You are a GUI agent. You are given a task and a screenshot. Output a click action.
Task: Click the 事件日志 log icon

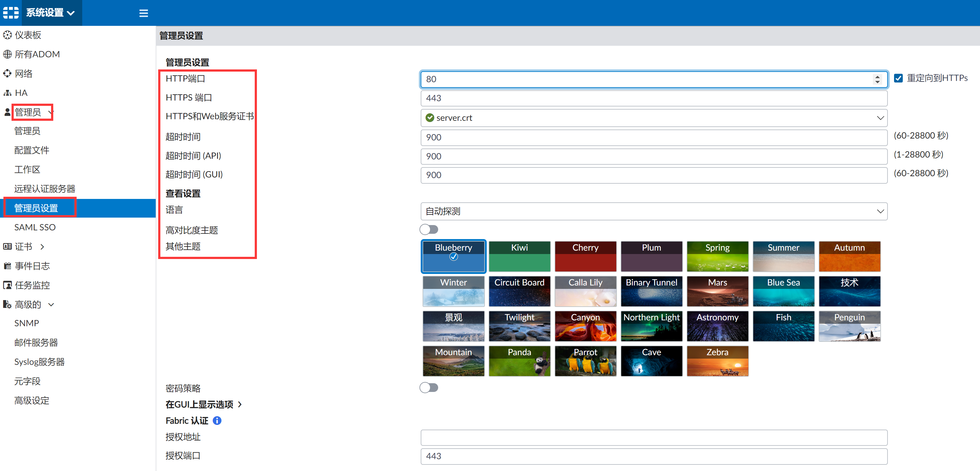coord(7,266)
